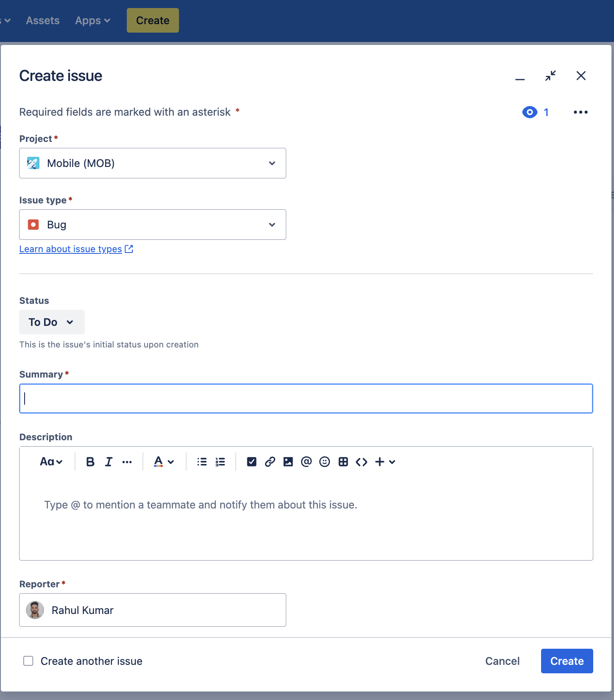Shrink the dialog with collapse arrows icon
The width and height of the screenshot is (614, 700).
click(550, 76)
